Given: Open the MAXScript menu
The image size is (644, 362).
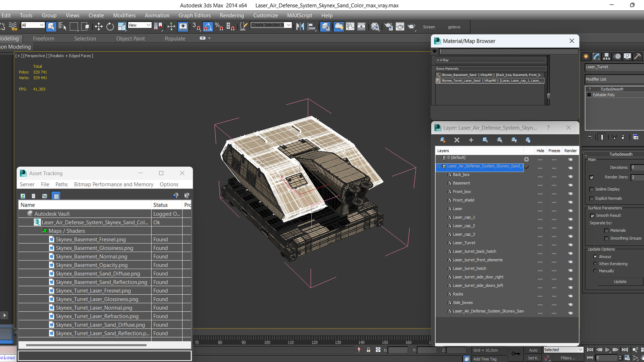Looking at the screenshot, I should (300, 15).
